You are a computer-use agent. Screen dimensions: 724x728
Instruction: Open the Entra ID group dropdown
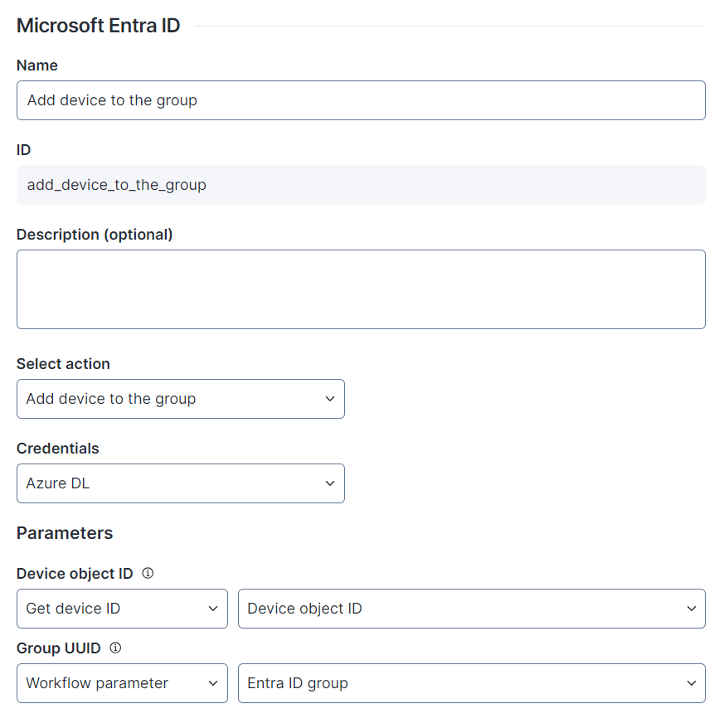471,683
